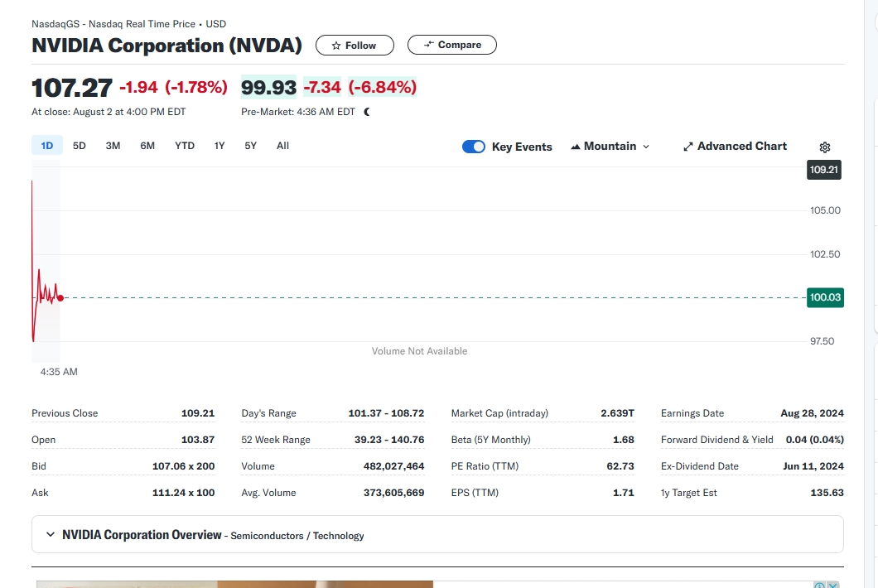
Task: Click the red price marker dot
Action: (x=60, y=298)
